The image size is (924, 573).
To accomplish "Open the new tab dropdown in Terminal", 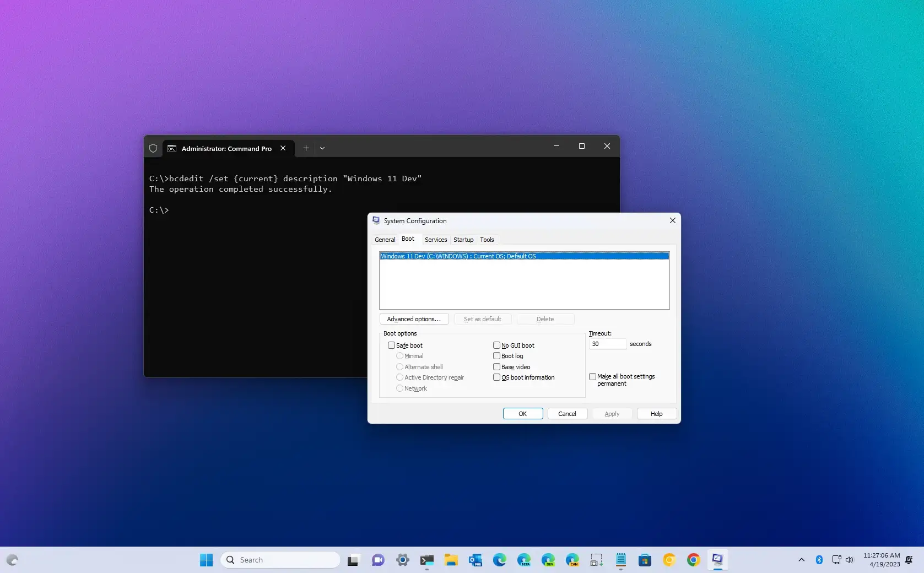I will (322, 148).
